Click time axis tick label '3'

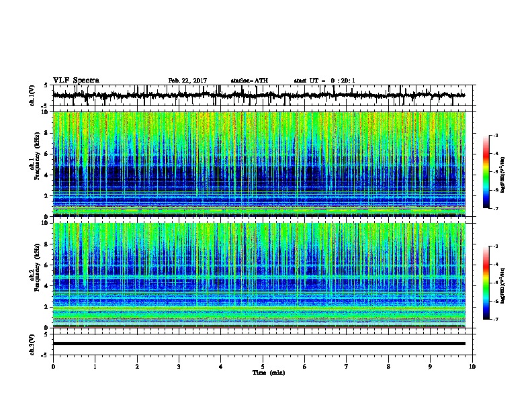(x=179, y=367)
